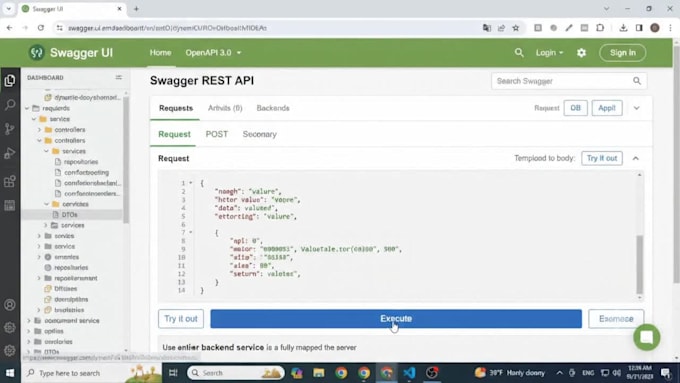Bookmark this page with the star icon

tap(516, 28)
